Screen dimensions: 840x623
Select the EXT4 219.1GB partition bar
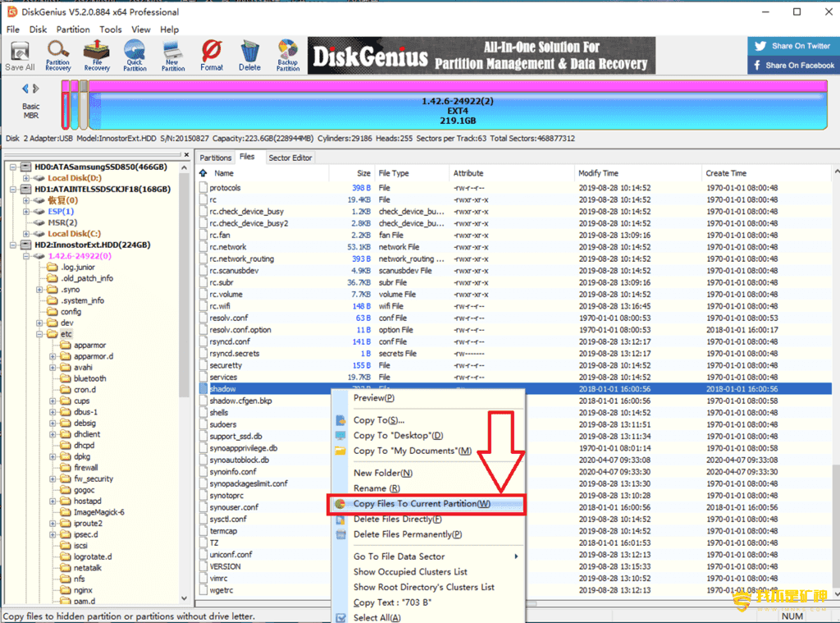pyautogui.click(x=458, y=106)
